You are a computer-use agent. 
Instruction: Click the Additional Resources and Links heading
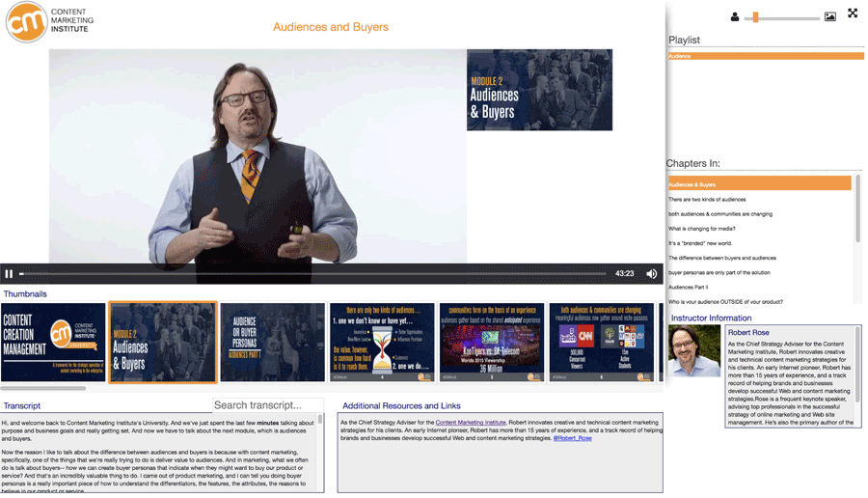(401, 405)
